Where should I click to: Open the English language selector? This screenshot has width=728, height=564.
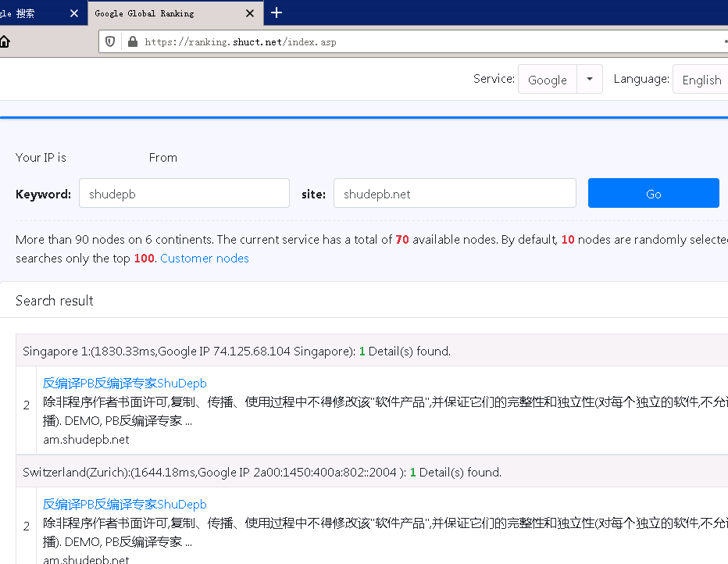pyautogui.click(x=701, y=80)
